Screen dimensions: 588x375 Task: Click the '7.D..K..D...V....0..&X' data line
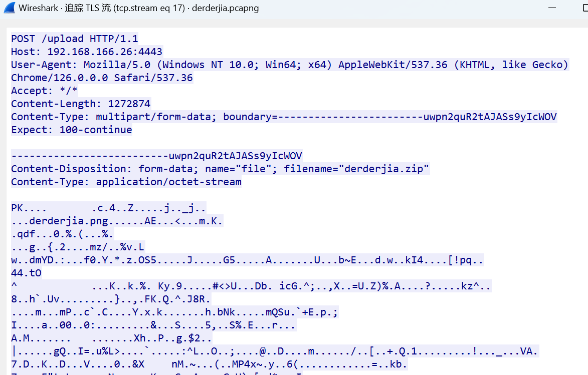click(209, 364)
